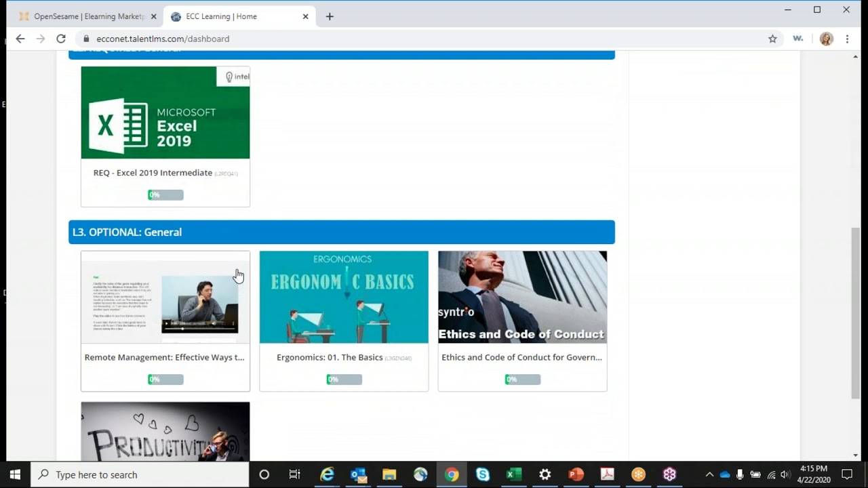Open Task View from the taskbar

tap(294, 474)
